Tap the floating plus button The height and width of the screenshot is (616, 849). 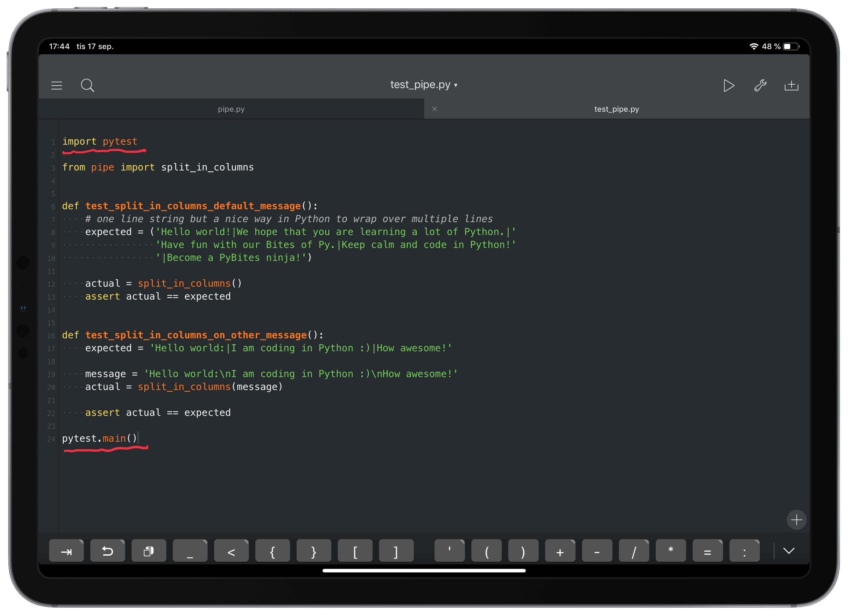[x=797, y=520]
